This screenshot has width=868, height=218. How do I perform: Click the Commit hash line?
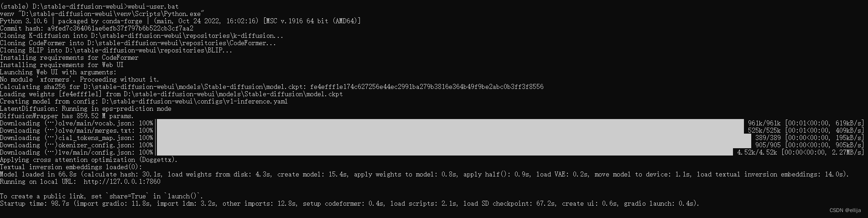[x=97, y=28]
